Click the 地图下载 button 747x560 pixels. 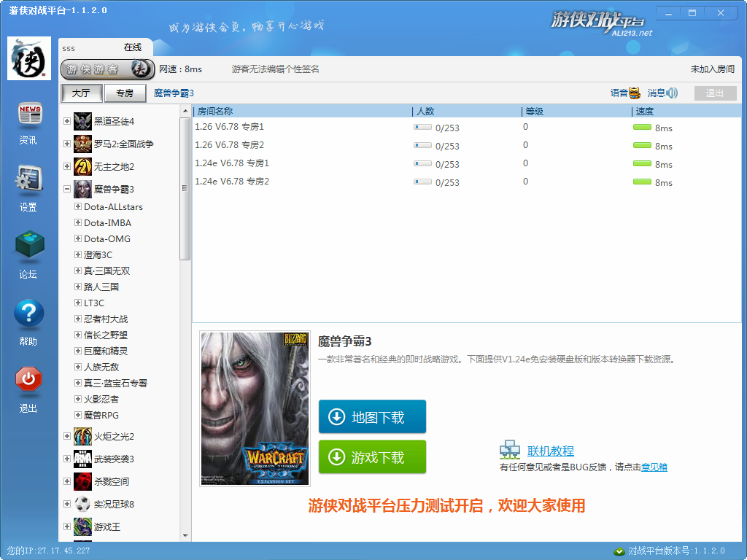click(x=372, y=416)
